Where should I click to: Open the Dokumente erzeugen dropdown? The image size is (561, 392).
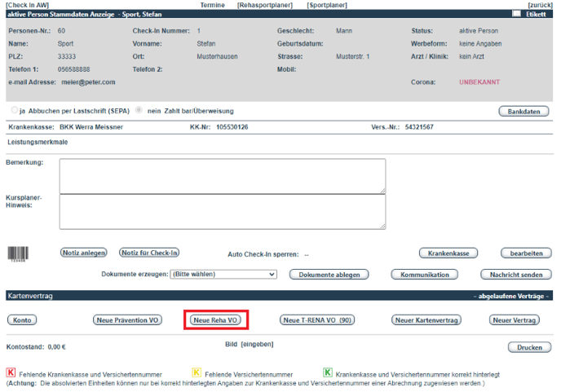[x=223, y=275]
